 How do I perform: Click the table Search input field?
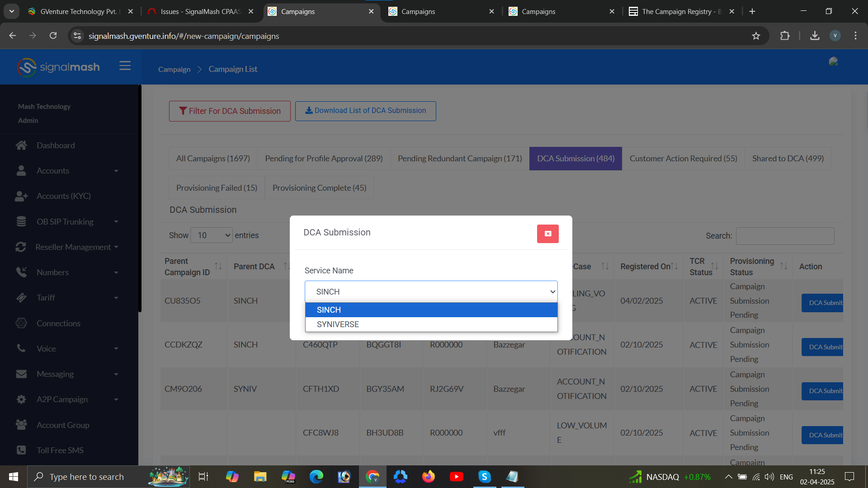pyautogui.click(x=785, y=236)
